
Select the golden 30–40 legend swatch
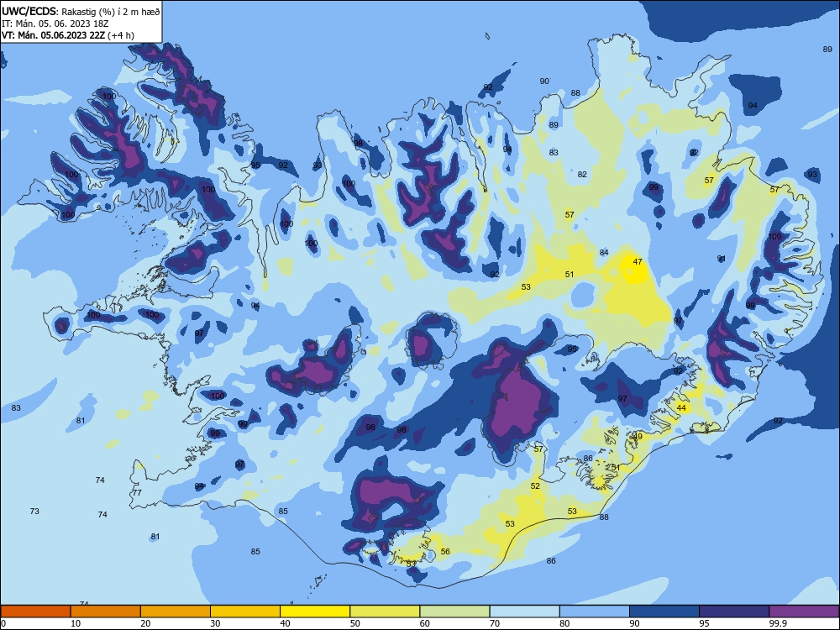(245, 612)
